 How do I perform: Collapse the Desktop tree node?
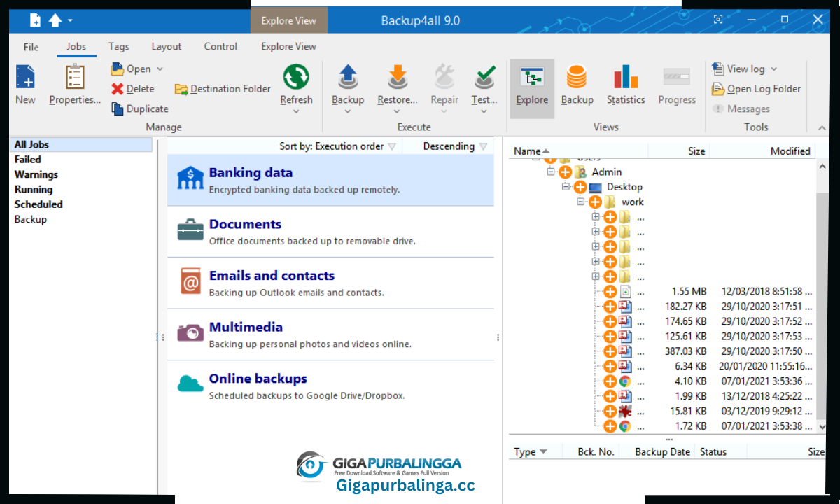pos(566,187)
